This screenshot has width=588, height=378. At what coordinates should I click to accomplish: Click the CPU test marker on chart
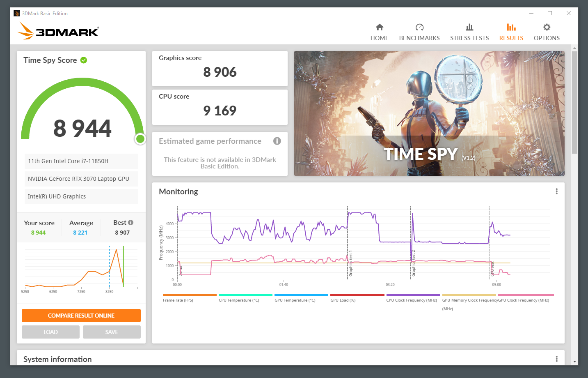[x=492, y=269]
